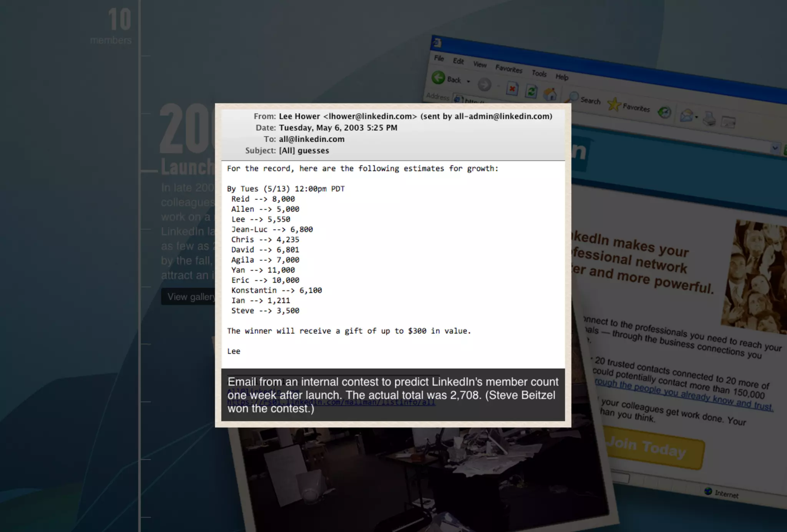Click the Back arrow in browser thumbnail
Viewport: 787px width, 532px height.
coord(438,78)
